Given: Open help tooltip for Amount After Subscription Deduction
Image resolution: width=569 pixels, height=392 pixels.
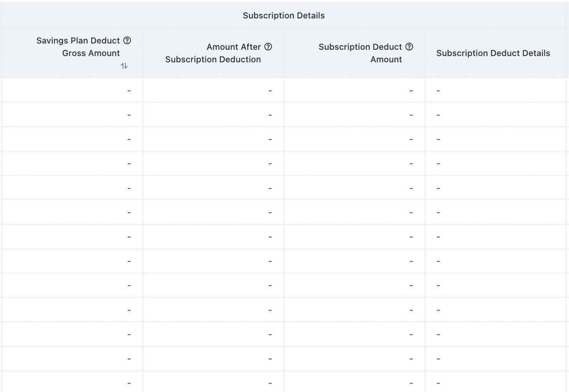Looking at the screenshot, I should point(268,47).
